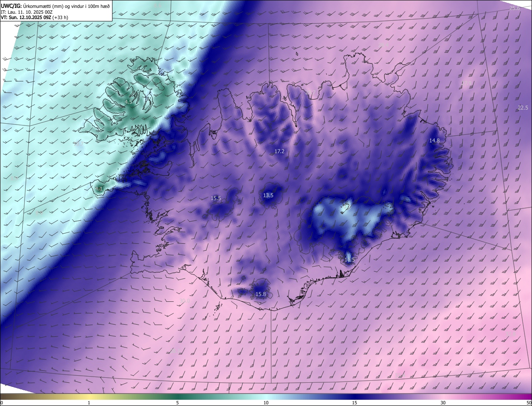Click the 1 tick on the color scale
The image size is (532, 406).
click(89, 403)
